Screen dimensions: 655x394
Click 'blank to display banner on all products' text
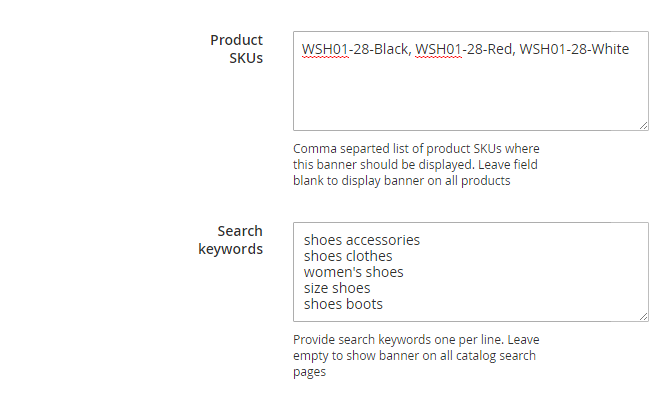pos(401,181)
